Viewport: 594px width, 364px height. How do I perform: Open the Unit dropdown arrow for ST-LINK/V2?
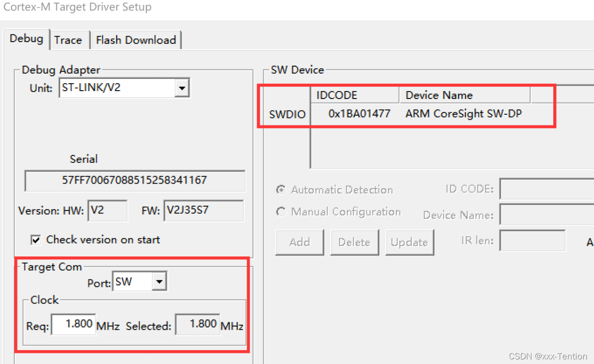tap(181, 88)
